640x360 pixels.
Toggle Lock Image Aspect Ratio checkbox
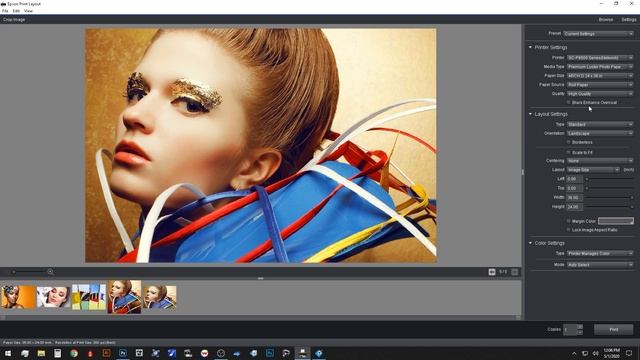pyautogui.click(x=569, y=230)
